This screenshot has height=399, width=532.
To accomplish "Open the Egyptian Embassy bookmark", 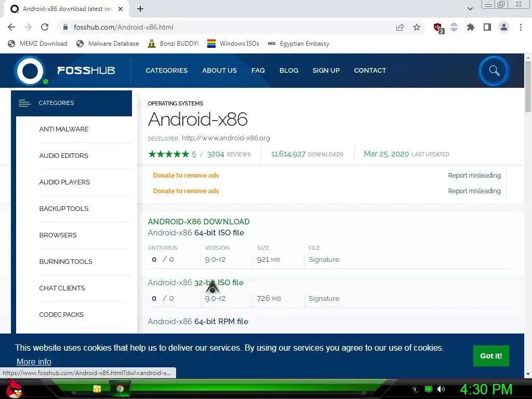I will (299, 44).
